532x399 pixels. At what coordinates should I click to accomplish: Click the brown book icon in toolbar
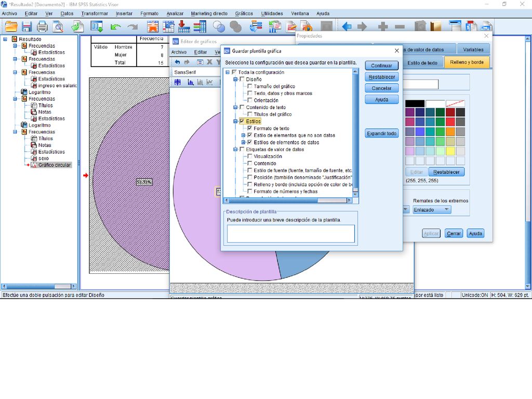pos(436,26)
